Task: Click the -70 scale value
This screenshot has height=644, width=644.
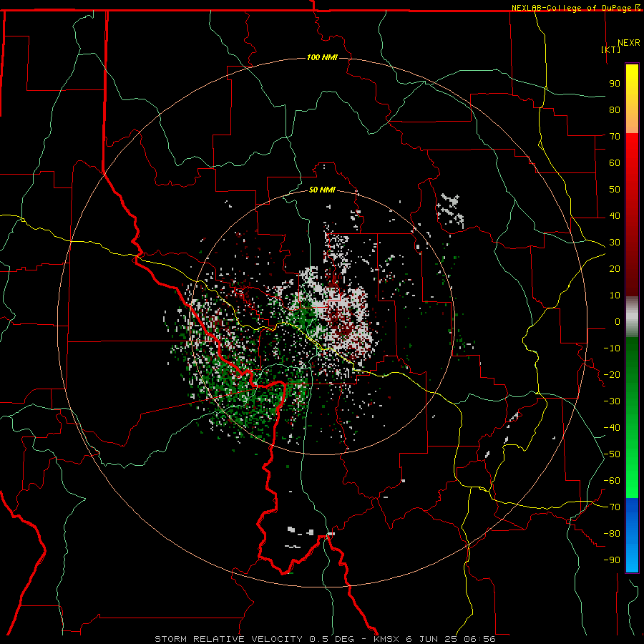Action: point(612,507)
